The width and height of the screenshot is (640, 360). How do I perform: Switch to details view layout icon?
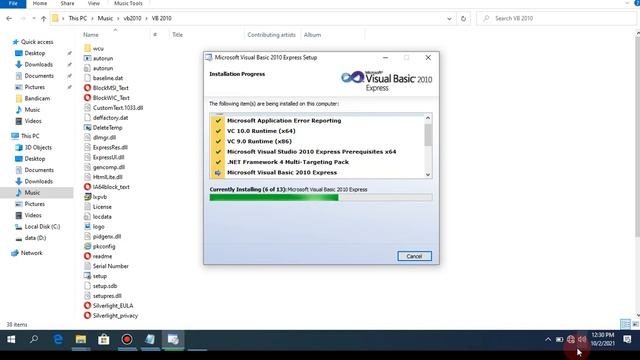[625, 324]
